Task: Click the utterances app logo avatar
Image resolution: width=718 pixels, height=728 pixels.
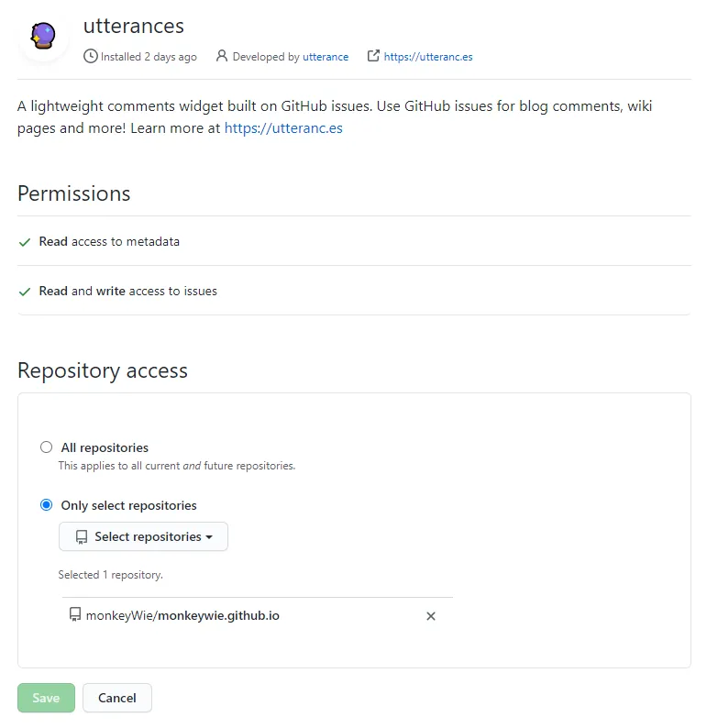Action: (x=43, y=39)
